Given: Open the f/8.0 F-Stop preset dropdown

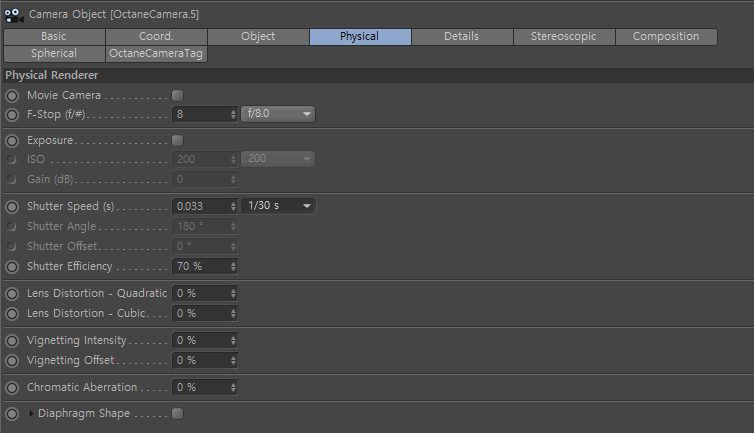Looking at the screenshot, I should click(x=278, y=114).
